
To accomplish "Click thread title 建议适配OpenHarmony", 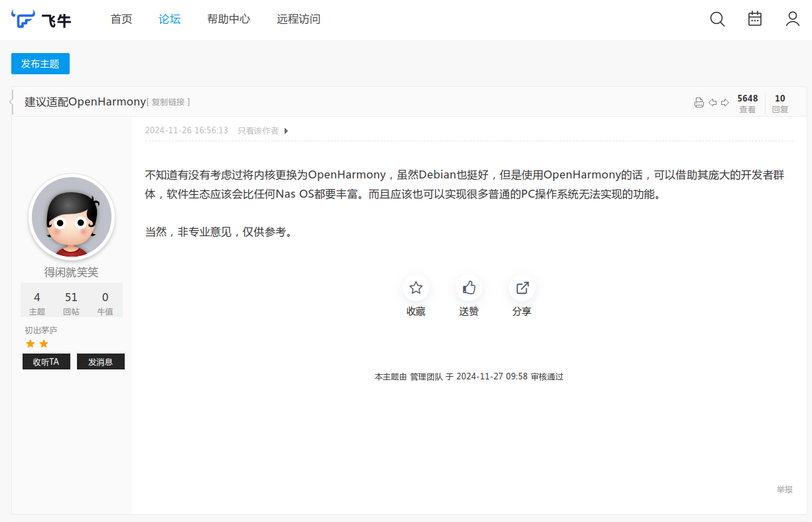I will point(86,102).
